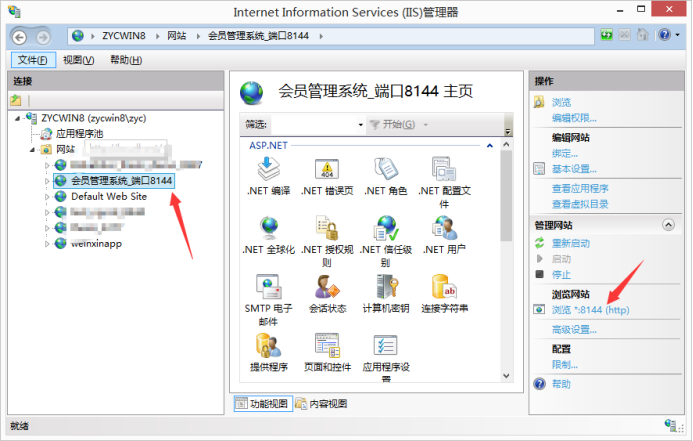Click the 网站 breadcrumb in address bar
This screenshot has width=693, height=441.
tap(176, 36)
